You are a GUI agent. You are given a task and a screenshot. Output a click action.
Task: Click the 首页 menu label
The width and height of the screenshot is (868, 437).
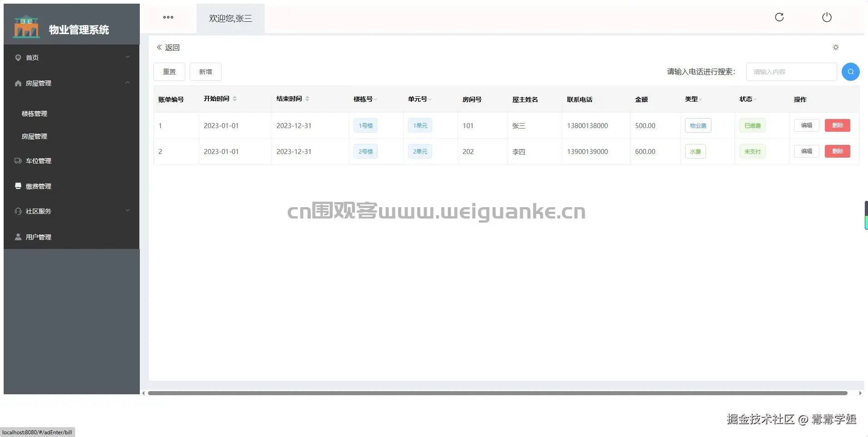point(32,58)
